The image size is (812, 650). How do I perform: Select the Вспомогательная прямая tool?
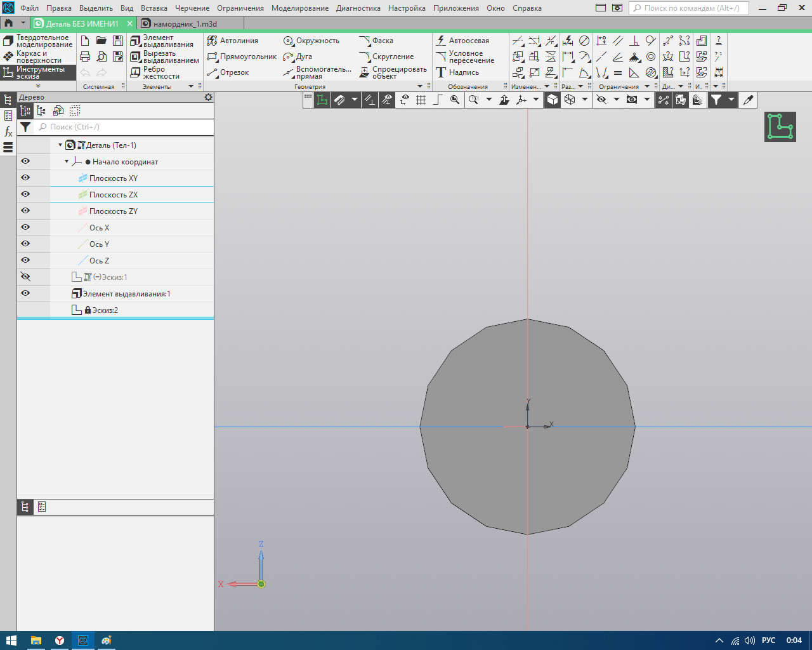click(317, 72)
